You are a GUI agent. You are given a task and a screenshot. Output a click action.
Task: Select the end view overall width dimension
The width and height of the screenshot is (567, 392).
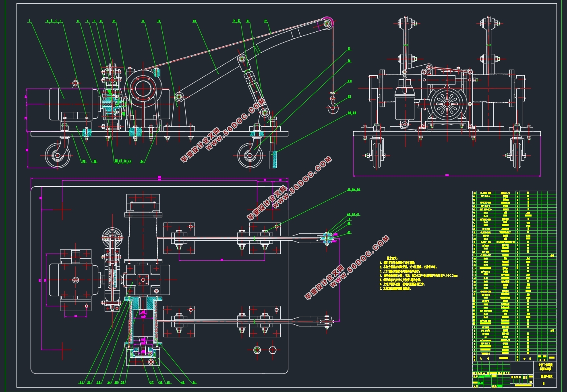click(447, 175)
